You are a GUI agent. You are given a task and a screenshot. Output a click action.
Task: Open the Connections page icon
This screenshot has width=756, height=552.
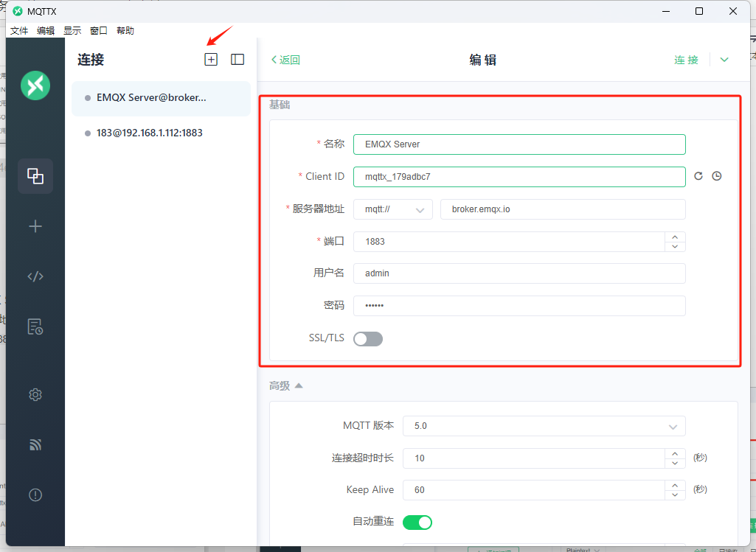[x=35, y=176]
